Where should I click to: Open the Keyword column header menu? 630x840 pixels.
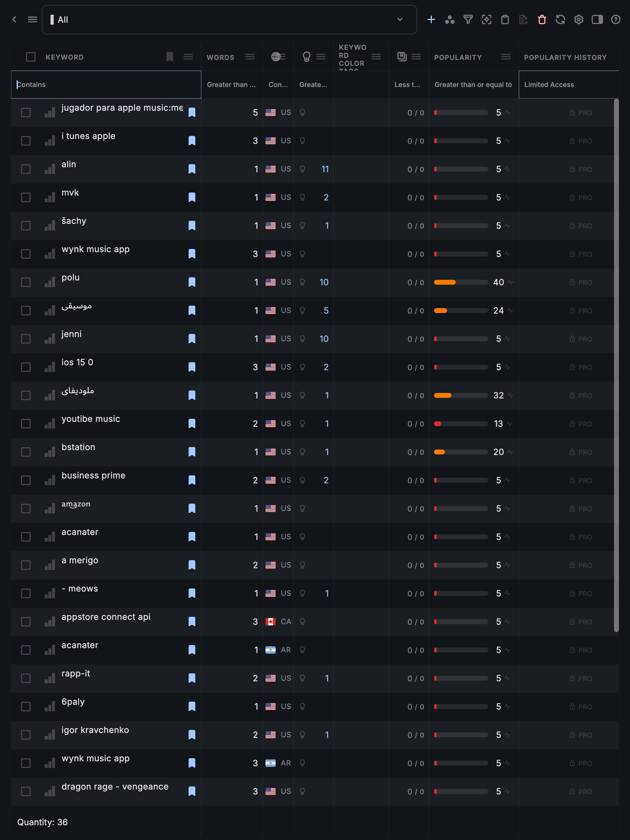[x=188, y=57]
